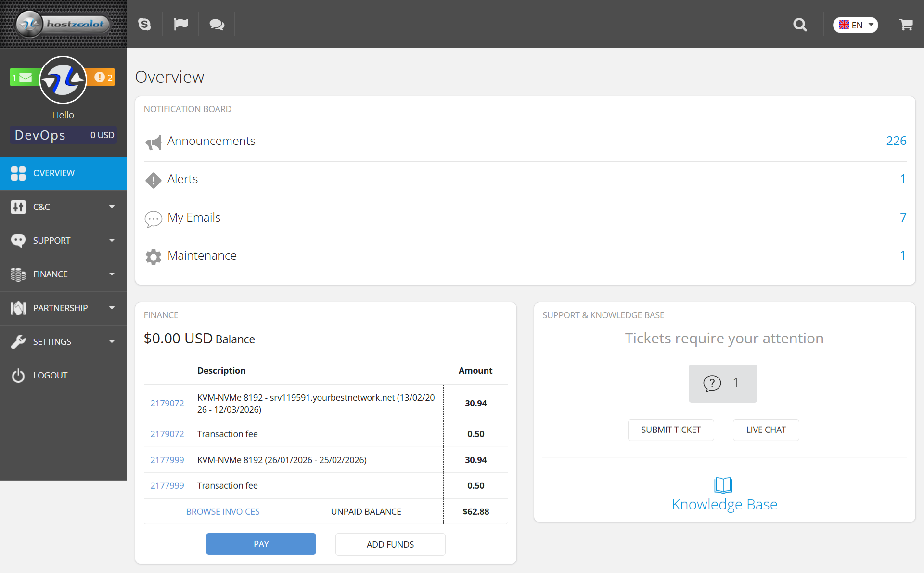
Task: Open the Maintenance notification row
Action: point(525,257)
